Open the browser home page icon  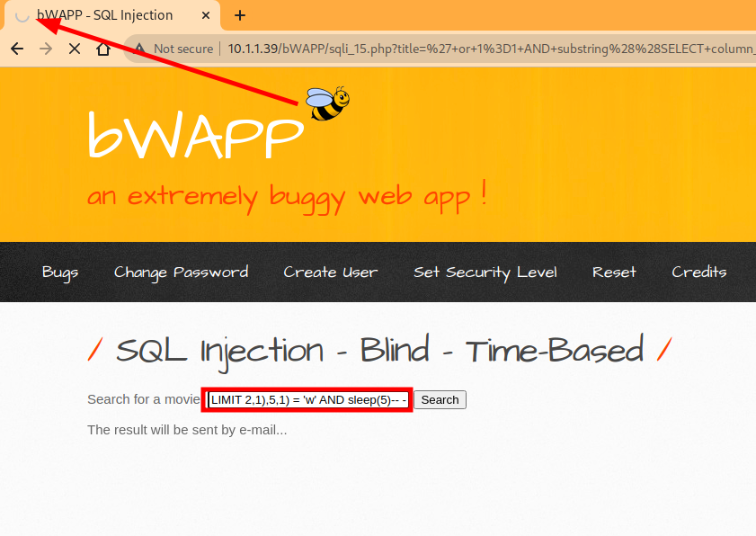tap(103, 49)
